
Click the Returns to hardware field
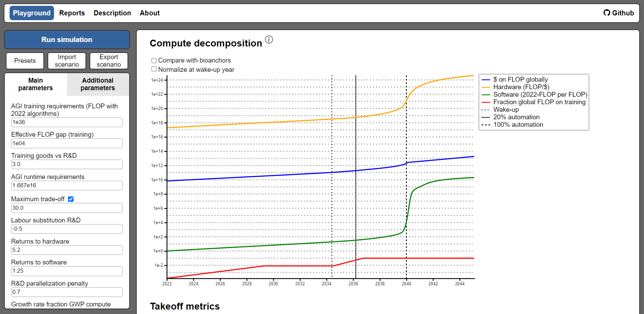point(67,250)
